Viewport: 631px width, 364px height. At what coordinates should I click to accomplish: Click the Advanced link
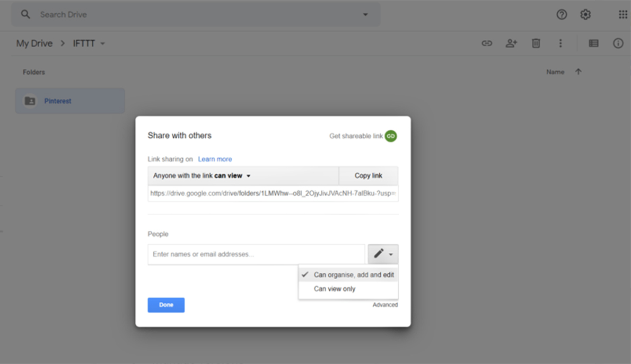pos(385,305)
